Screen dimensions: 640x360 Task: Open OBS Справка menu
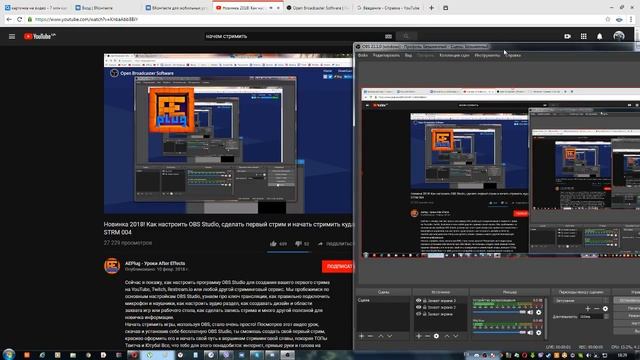(x=513, y=55)
